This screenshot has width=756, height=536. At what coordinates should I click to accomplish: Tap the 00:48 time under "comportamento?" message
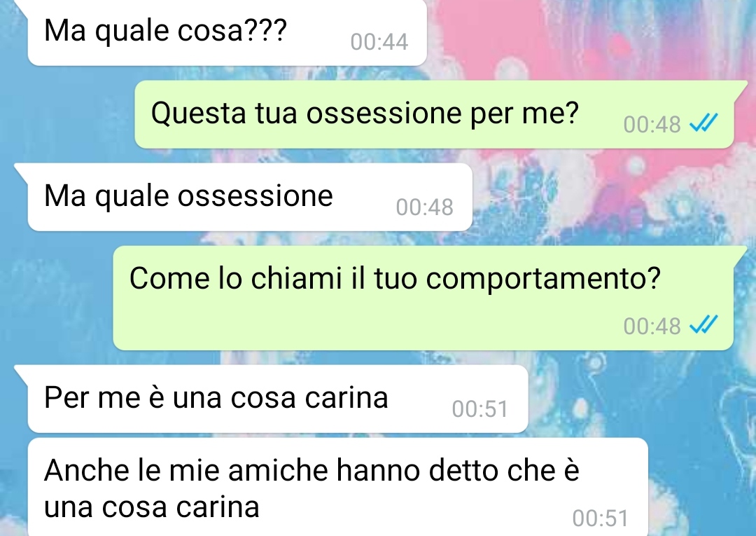652,326
